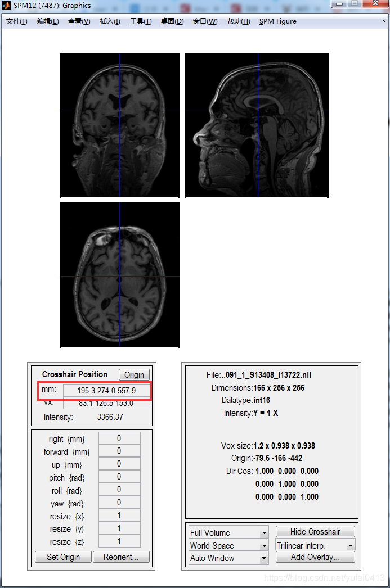
Task: Click the Hide Crosshair button
Action: [x=315, y=532]
